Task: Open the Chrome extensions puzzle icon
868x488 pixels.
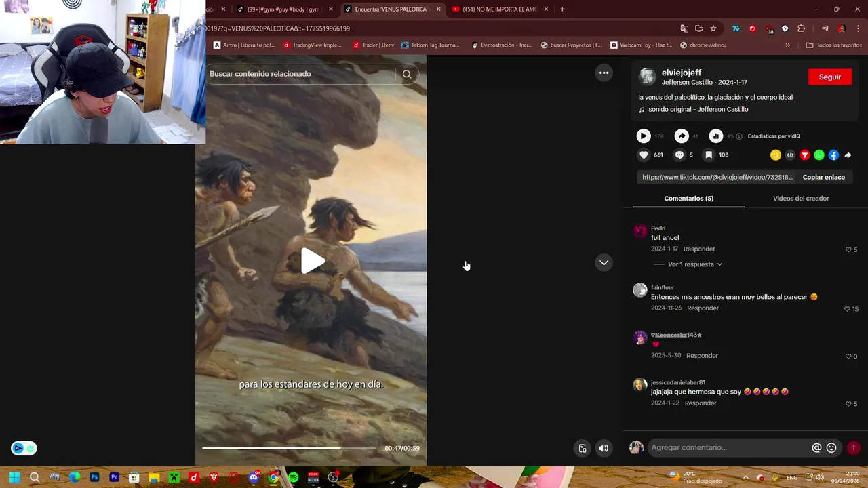Action: (801, 28)
